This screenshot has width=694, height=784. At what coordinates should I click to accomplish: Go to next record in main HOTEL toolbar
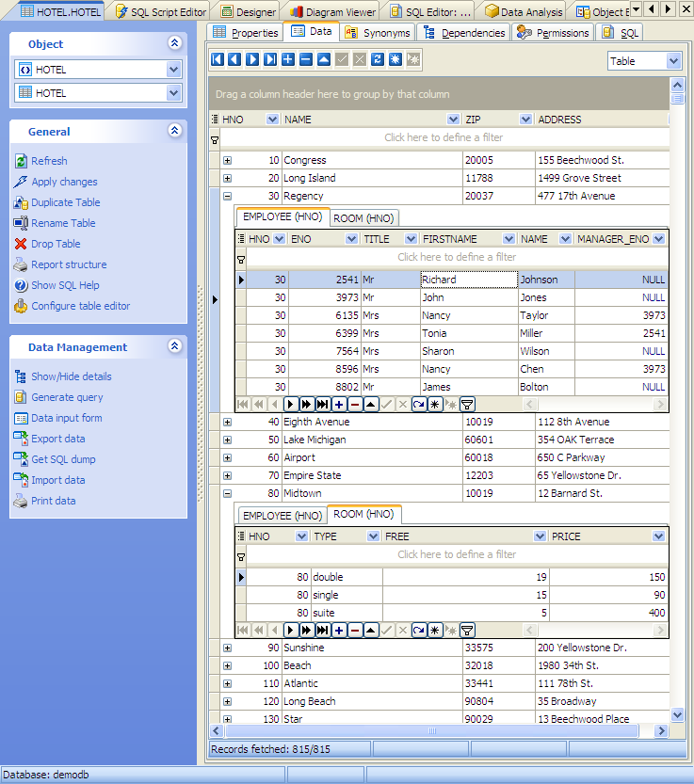coord(252,59)
